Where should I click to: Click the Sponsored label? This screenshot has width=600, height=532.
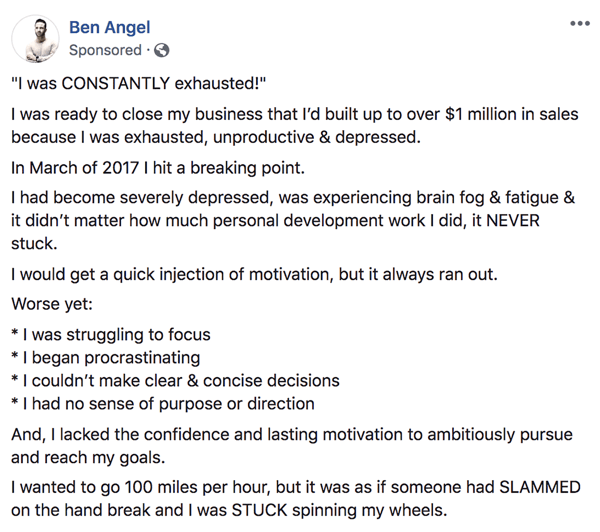click(x=105, y=50)
